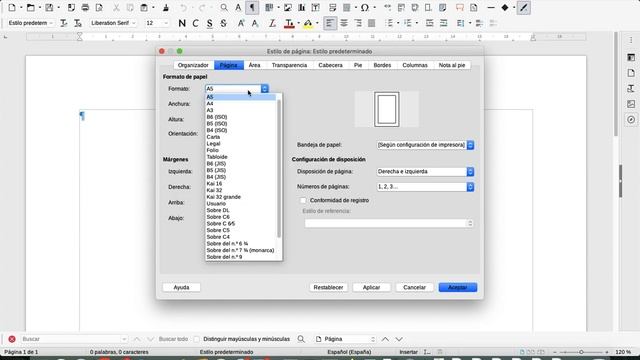This screenshot has width=640, height=360.
Task: Click the Cancelar button
Action: coord(414,287)
